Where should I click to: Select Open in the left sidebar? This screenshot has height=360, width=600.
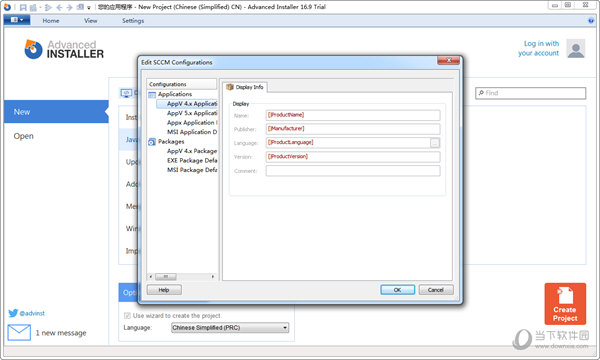[24, 136]
